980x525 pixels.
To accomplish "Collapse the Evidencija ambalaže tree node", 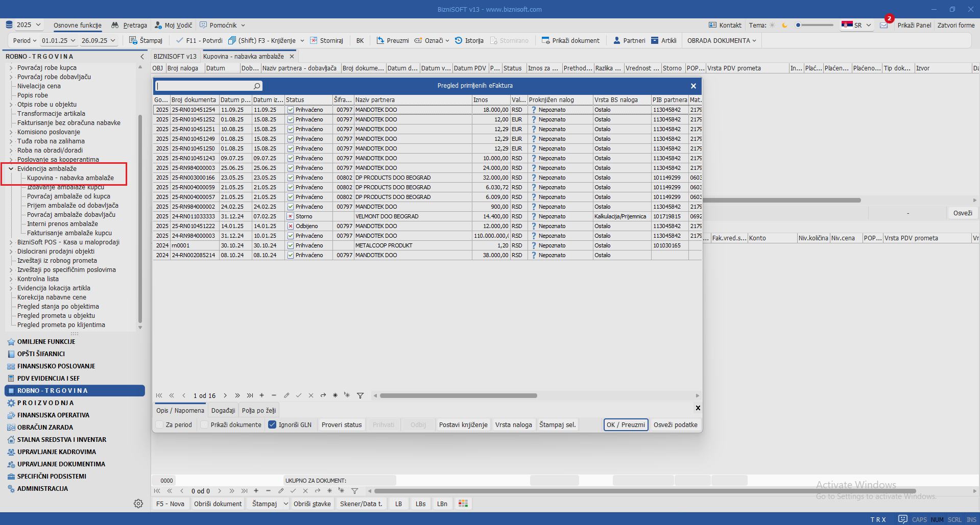I will click(x=11, y=169).
